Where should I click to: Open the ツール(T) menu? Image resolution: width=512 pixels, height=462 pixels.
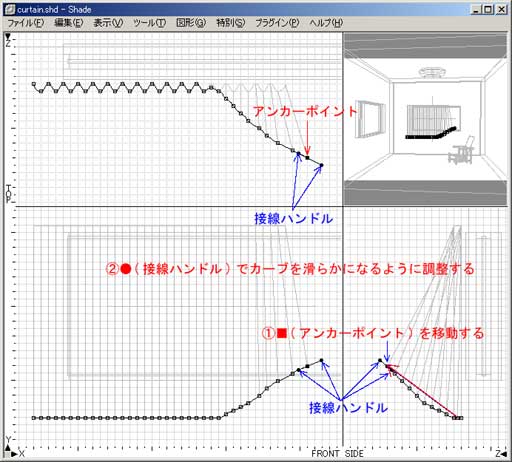click(149, 23)
